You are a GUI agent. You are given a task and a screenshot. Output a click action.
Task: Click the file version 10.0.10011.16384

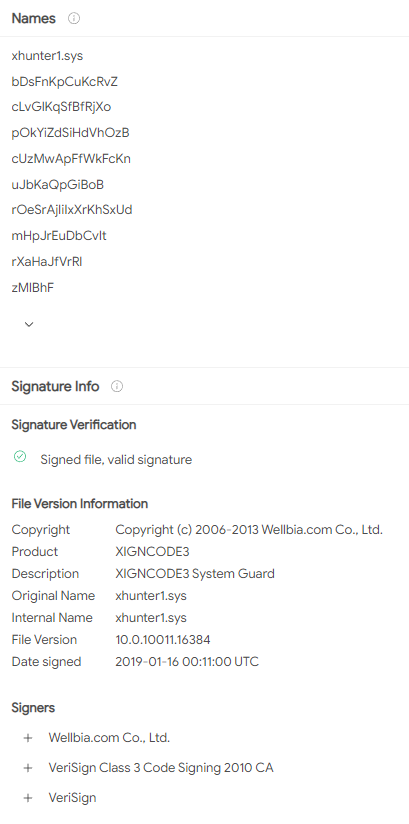coord(163,640)
